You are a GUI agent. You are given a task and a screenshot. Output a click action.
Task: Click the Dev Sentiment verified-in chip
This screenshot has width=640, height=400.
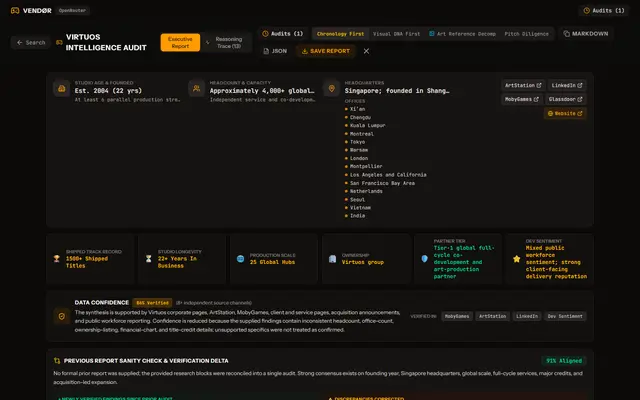pos(565,316)
